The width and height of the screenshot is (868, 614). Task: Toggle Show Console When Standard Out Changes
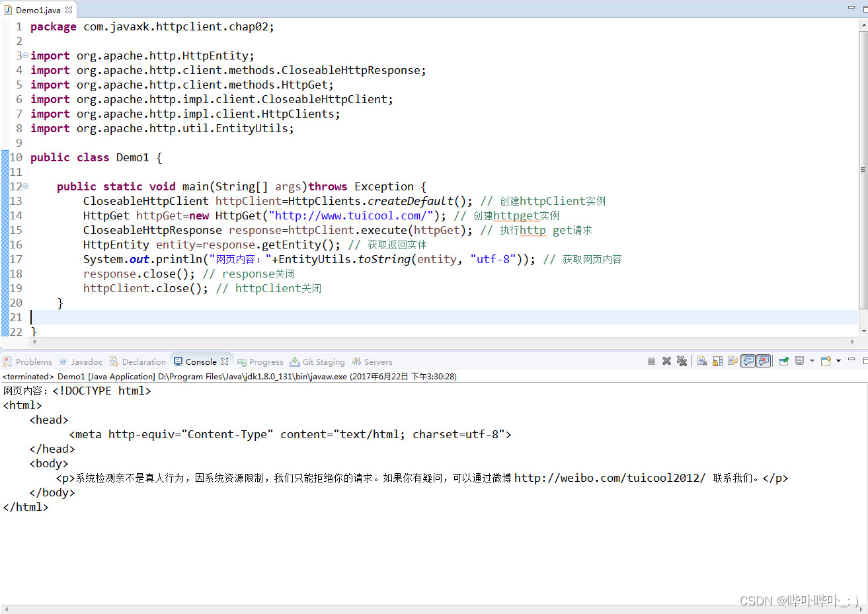(x=748, y=361)
